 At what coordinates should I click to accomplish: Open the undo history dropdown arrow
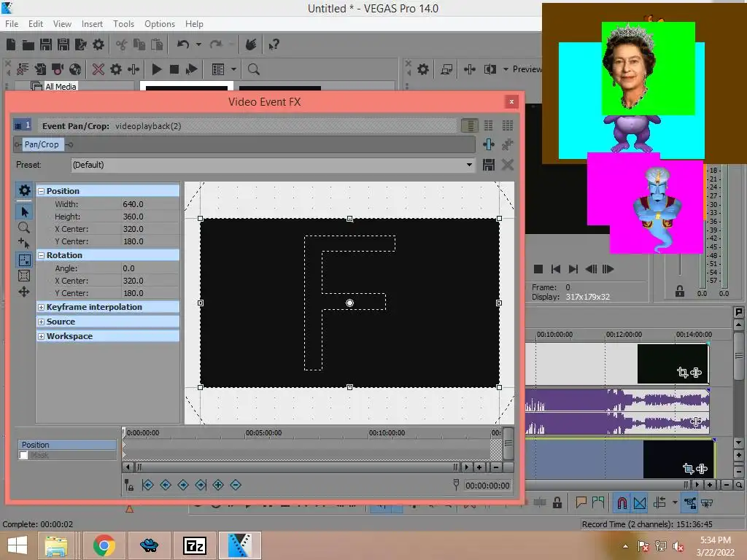click(x=198, y=44)
